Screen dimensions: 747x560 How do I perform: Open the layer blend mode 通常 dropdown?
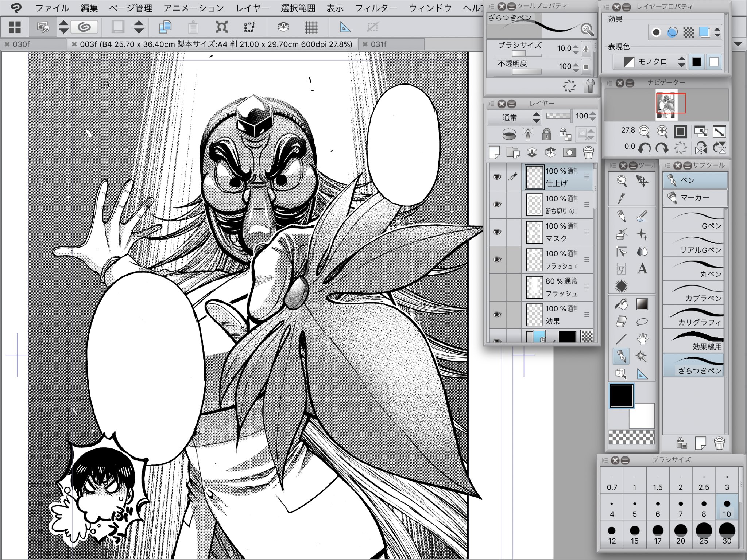point(515,117)
